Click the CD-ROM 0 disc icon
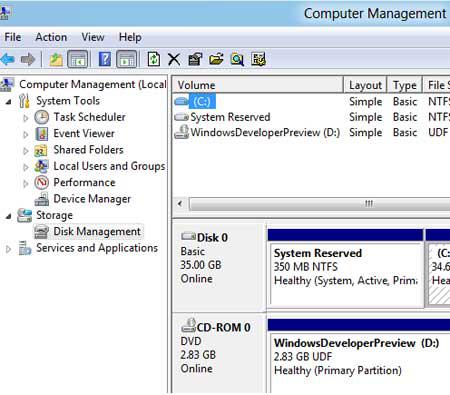450x395 pixels. pyautogui.click(x=188, y=325)
